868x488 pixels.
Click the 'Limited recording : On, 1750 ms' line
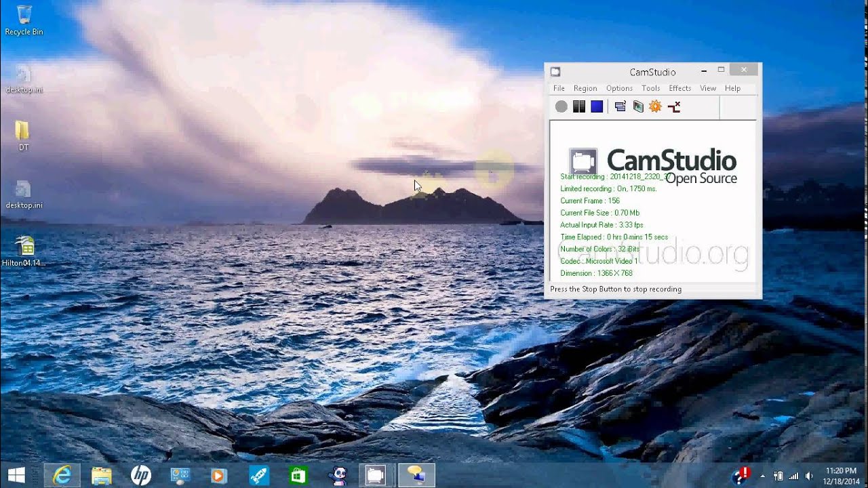pos(608,188)
